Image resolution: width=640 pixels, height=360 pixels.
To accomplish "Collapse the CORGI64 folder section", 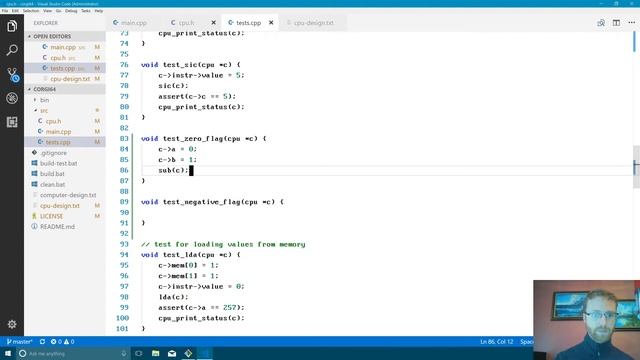I will (44, 89).
